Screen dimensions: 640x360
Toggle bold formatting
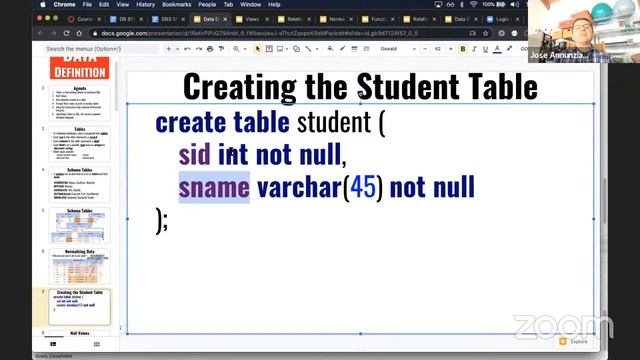coord(463,49)
